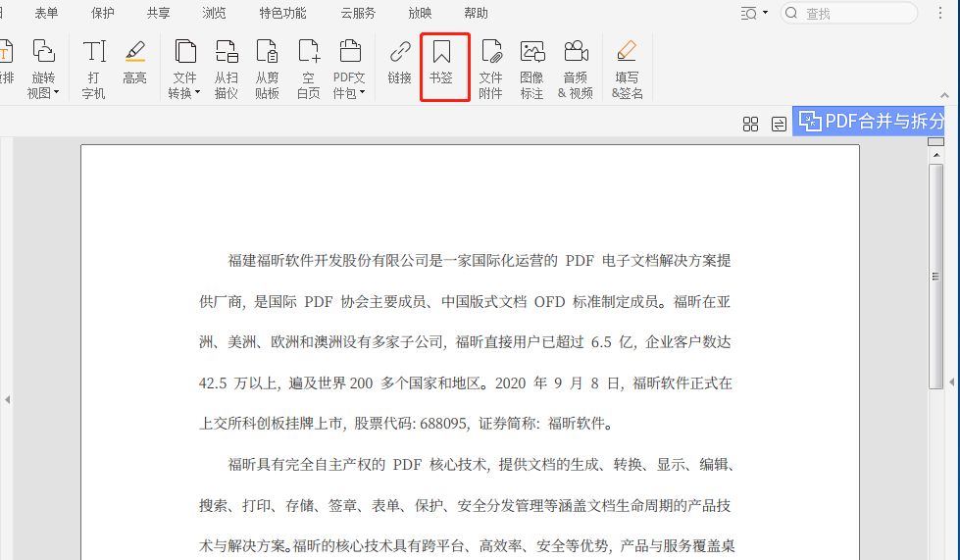
Task: Add a File Attachment (文件附件)
Action: point(490,68)
